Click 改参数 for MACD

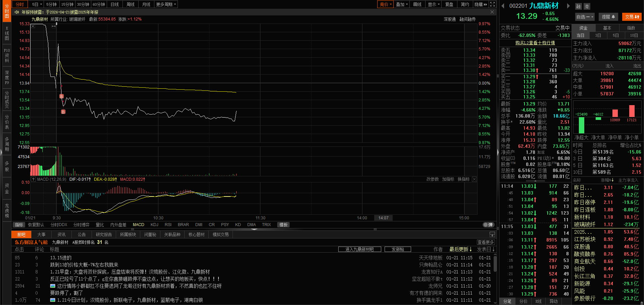click(433, 179)
